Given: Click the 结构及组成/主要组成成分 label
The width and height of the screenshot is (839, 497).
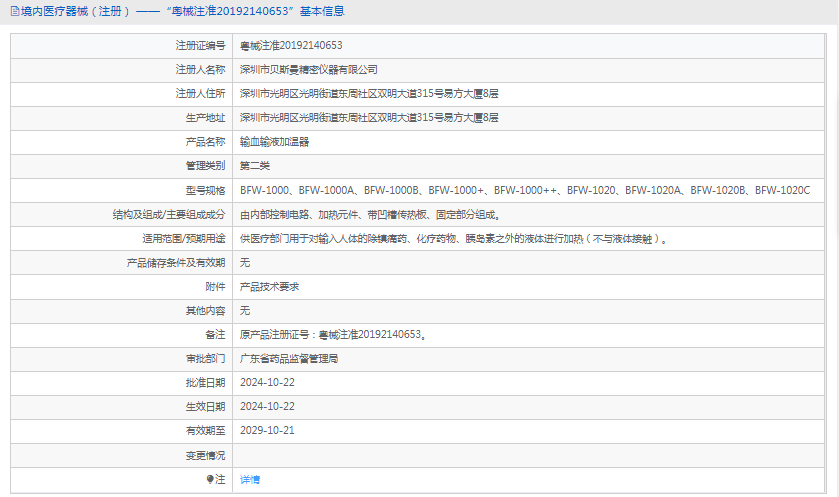Looking at the screenshot, I should pos(169,215).
